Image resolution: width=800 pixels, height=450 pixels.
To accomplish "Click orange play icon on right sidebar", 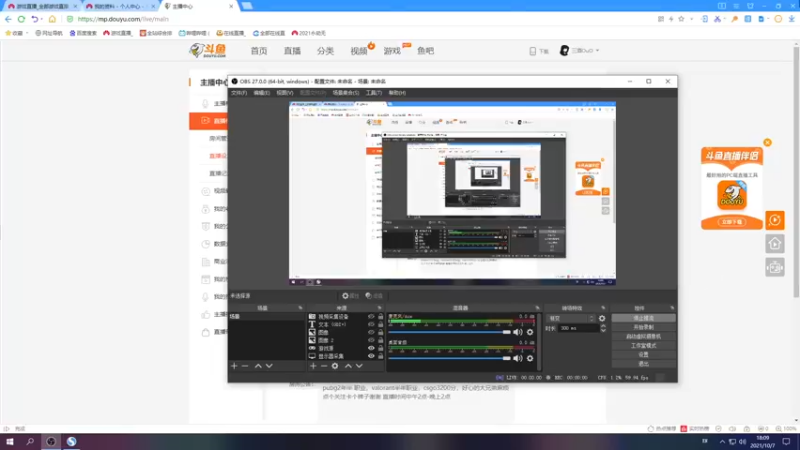I will [774, 220].
